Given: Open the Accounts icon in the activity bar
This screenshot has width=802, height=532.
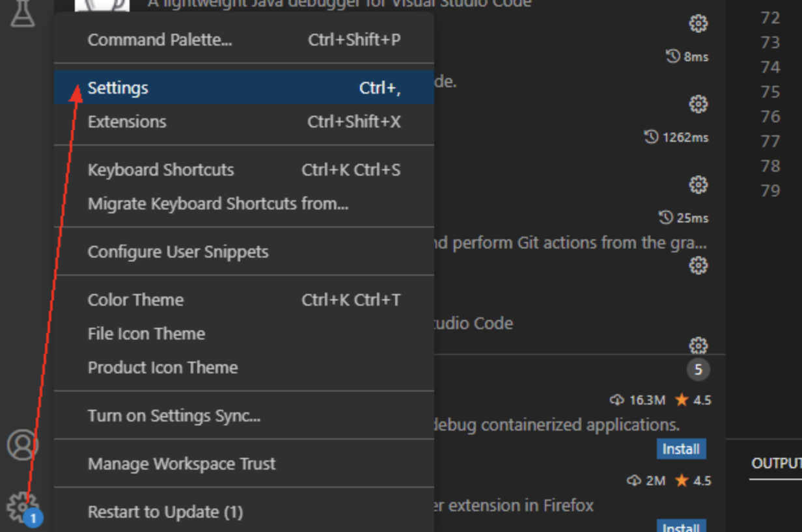Looking at the screenshot, I should point(23,445).
